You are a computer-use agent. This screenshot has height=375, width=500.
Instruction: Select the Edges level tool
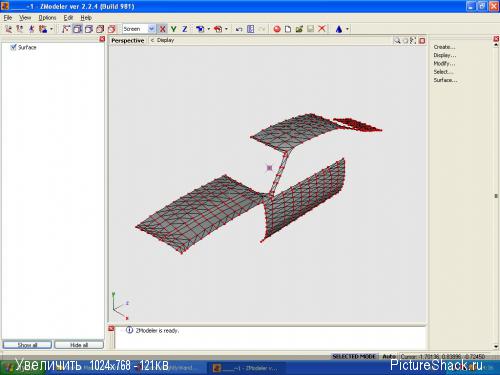[x=20, y=29]
